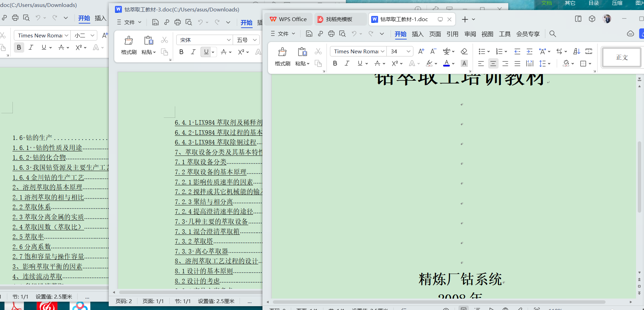
Task: Click the sort text icon
Action: point(576,51)
